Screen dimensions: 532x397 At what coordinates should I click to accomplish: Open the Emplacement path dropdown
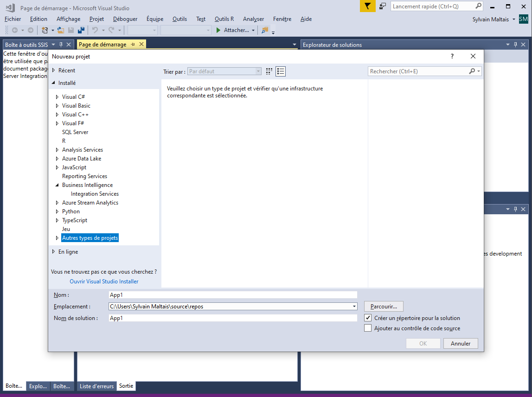click(354, 307)
